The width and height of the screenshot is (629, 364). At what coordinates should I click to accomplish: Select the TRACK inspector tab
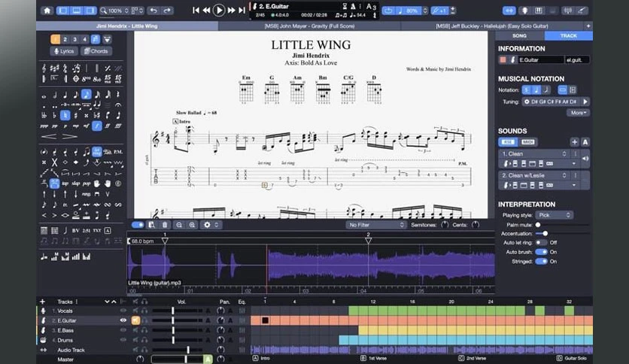(568, 35)
